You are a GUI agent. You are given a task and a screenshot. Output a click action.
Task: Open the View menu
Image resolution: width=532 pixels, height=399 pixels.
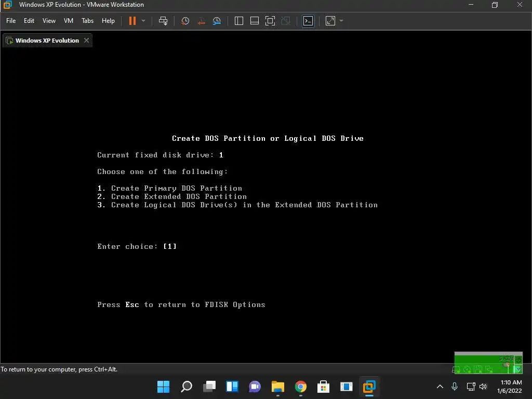(x=49, y=21)
